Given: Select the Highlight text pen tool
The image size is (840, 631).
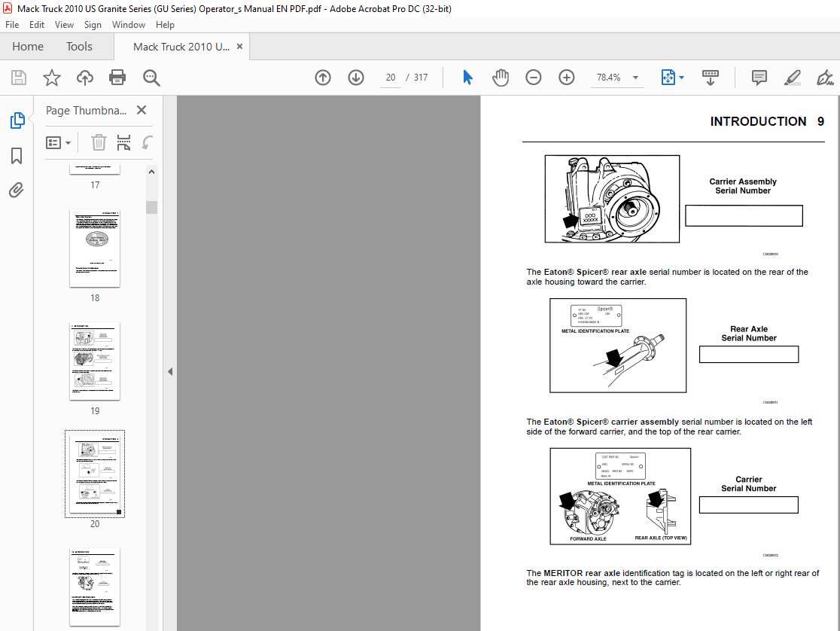Looking at the screenshot, I should pos(793,78).
